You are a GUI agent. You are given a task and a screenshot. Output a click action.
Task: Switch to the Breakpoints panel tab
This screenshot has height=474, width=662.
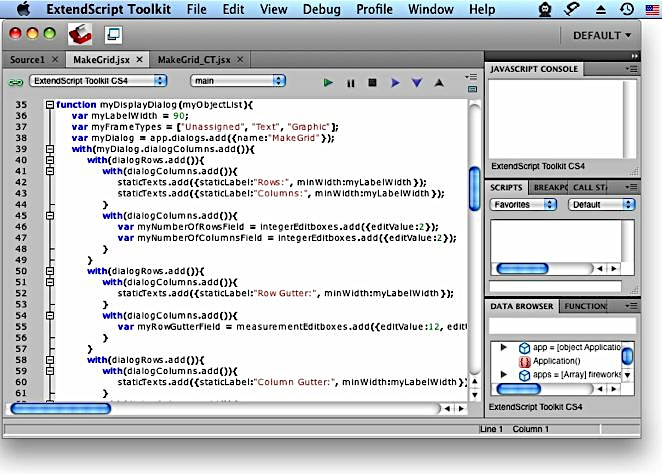(549, 187)
